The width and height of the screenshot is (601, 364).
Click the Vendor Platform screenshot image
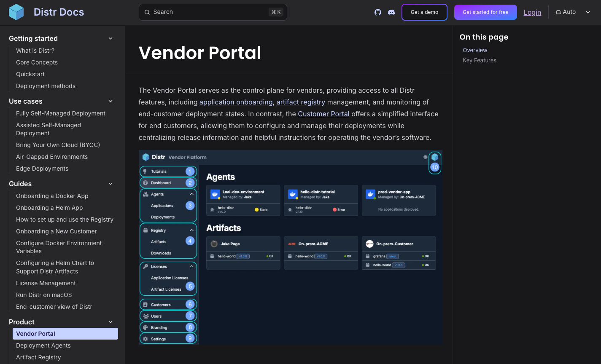(291, 247)
